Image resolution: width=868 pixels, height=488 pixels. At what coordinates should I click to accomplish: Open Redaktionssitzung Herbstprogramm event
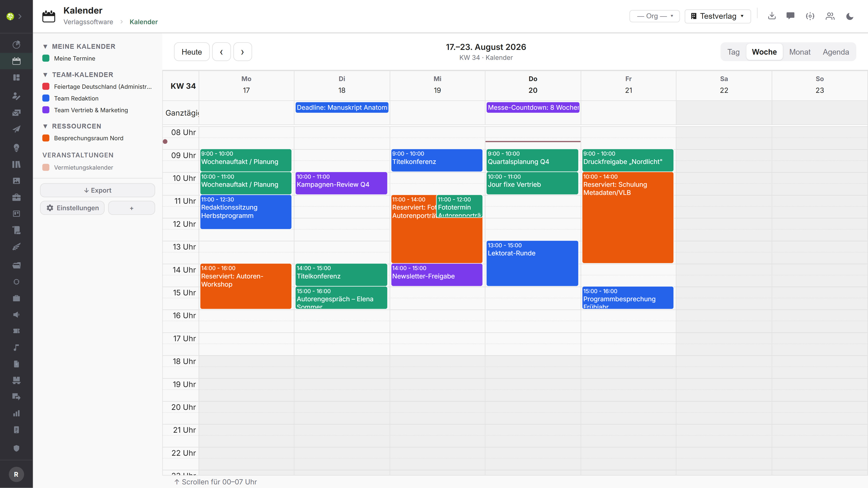(x=246, y=212)
